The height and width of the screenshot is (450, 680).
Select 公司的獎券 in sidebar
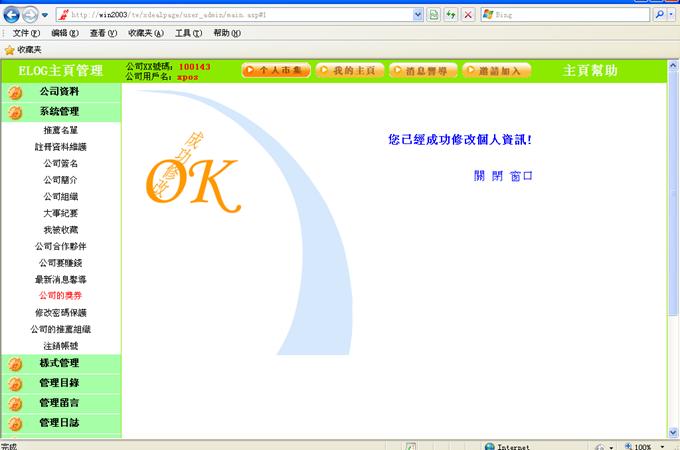60,296
